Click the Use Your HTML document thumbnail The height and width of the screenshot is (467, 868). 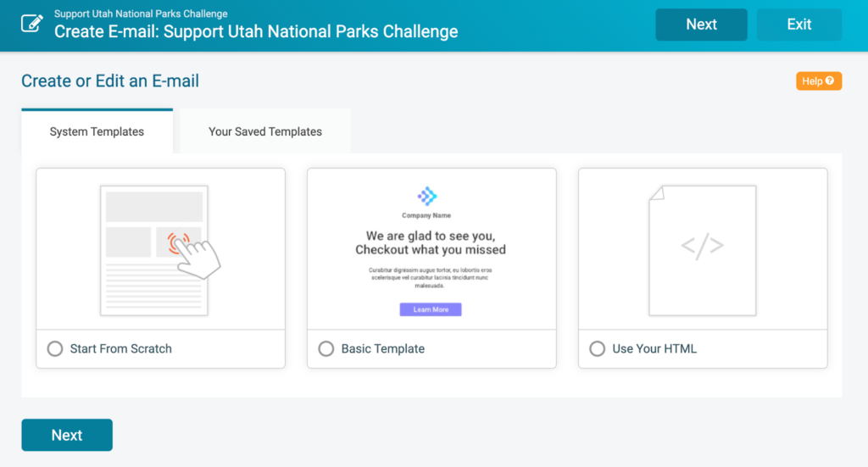click(703, 251)
